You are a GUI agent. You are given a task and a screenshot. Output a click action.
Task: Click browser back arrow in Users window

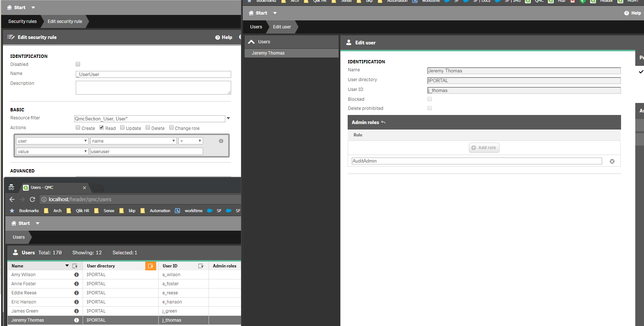(x=12, y=199)
